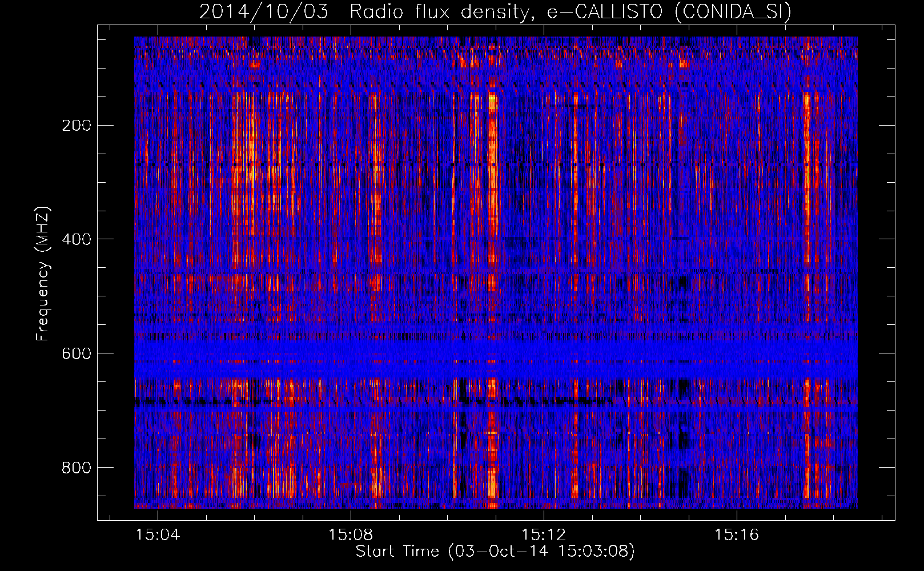924x571 pixels.
Task: Click the 400 frequency tick label
Action: 76,239
